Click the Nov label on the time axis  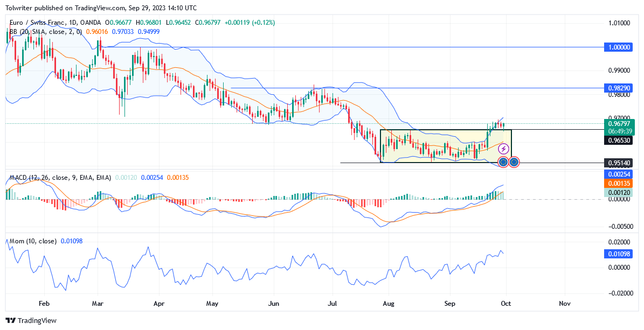click(565, 304)
